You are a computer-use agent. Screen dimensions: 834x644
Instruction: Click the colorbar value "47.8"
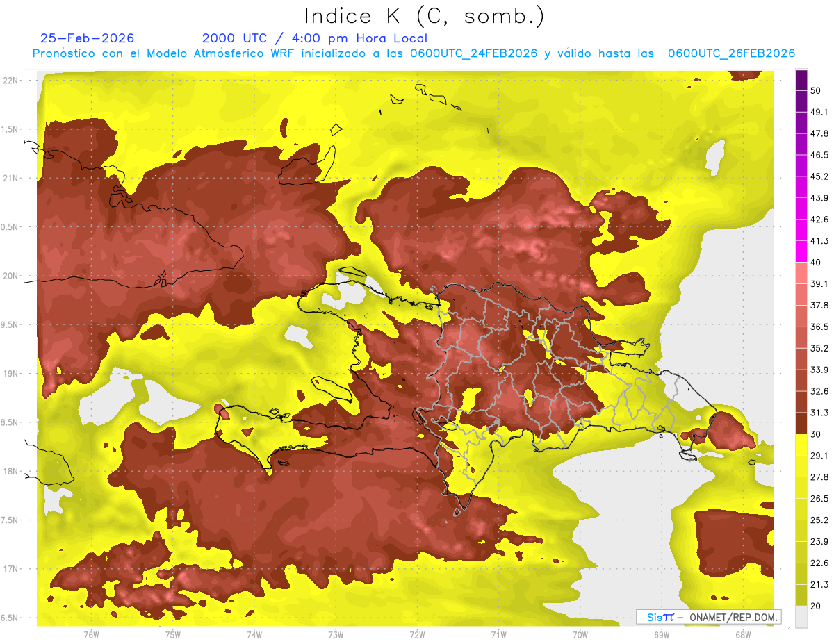(819, 133)
